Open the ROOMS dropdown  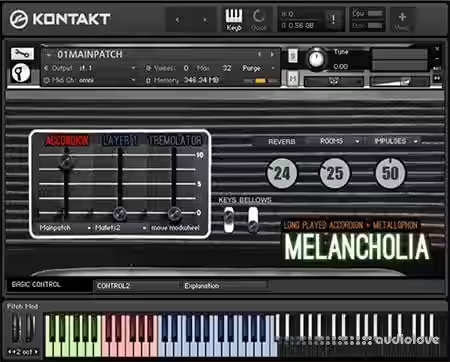[x=357, y=141]
